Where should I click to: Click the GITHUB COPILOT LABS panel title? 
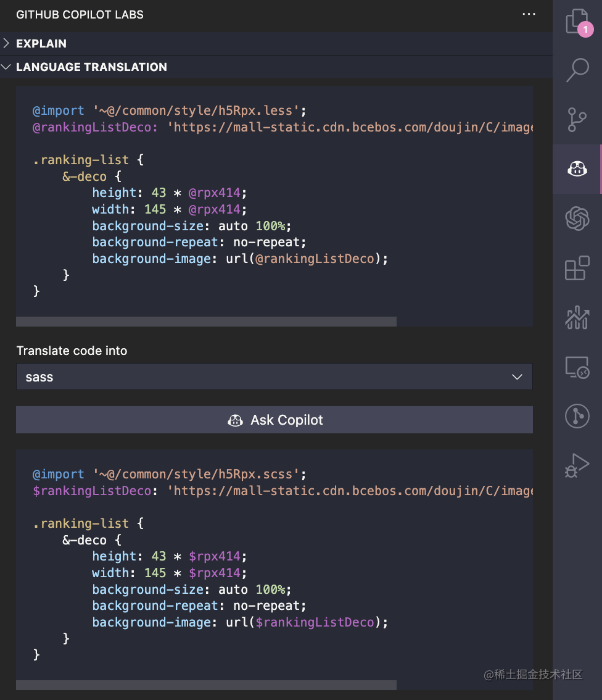pos(79,14)
